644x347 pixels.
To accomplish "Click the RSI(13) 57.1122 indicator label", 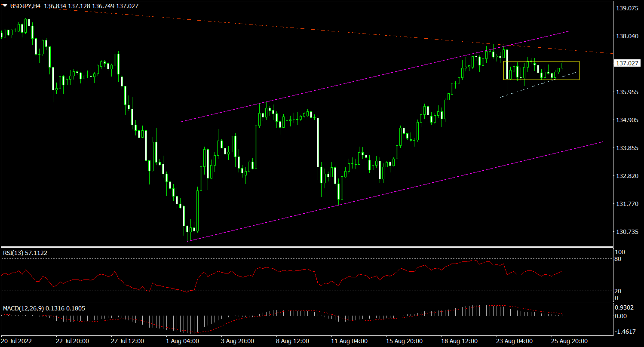I will (x=25, y=253).
